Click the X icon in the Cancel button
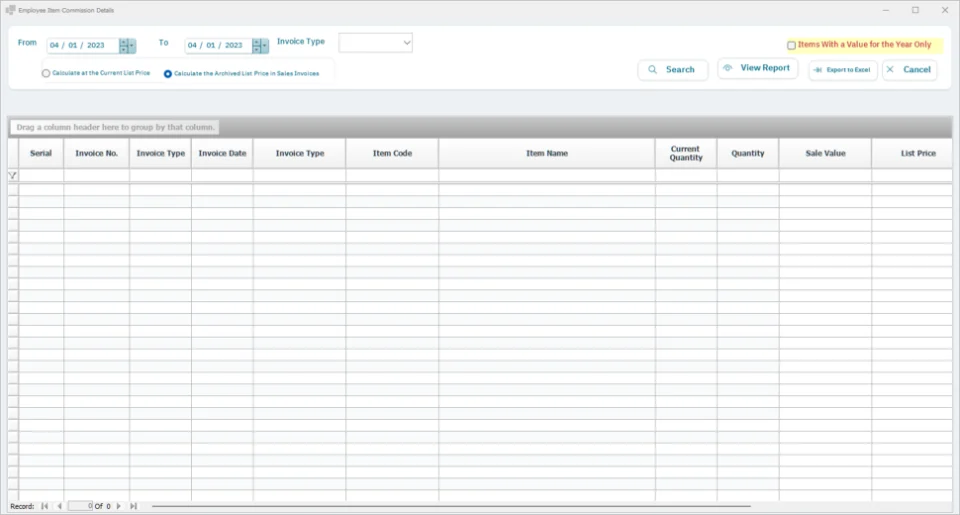 click(x=890, y=70)
